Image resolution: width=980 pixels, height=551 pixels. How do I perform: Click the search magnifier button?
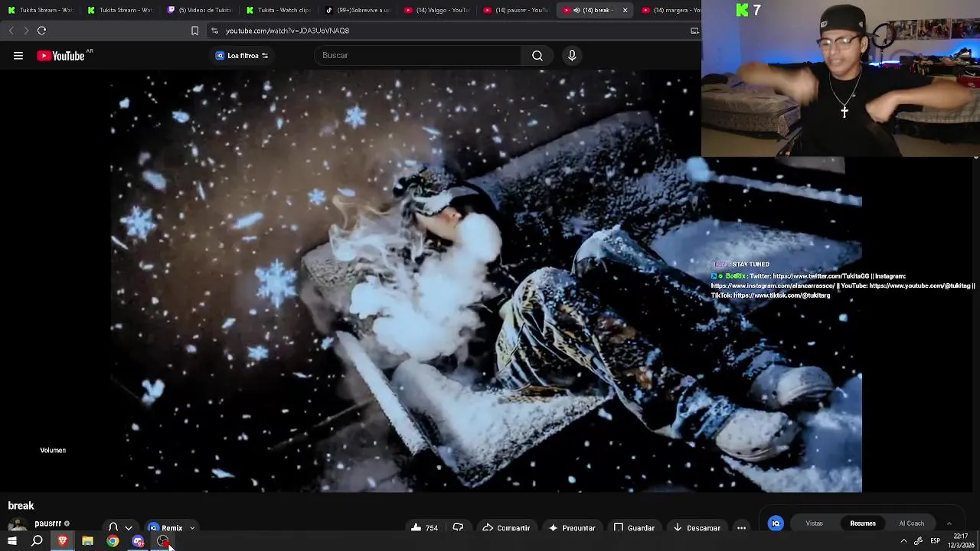(537, 55)
